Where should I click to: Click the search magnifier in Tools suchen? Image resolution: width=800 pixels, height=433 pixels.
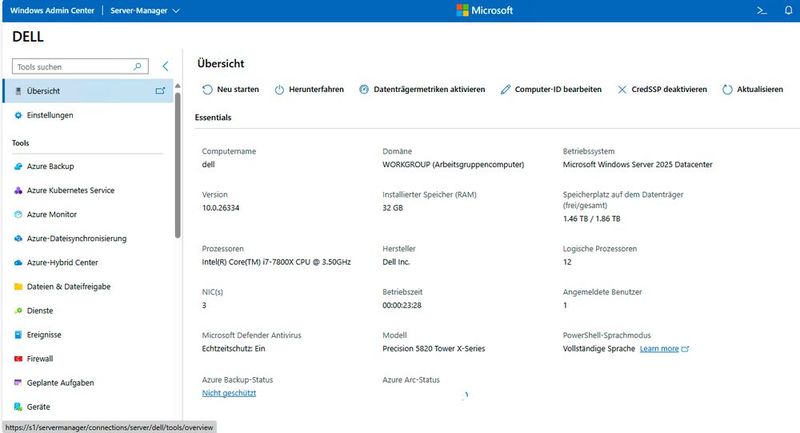[137, 66]
